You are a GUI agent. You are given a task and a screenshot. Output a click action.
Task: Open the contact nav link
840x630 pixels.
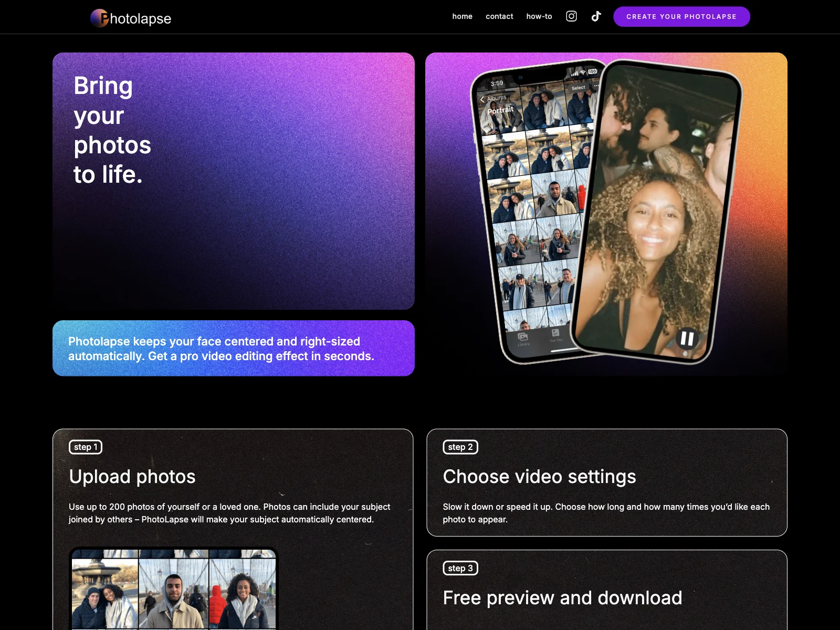[499, 16]
